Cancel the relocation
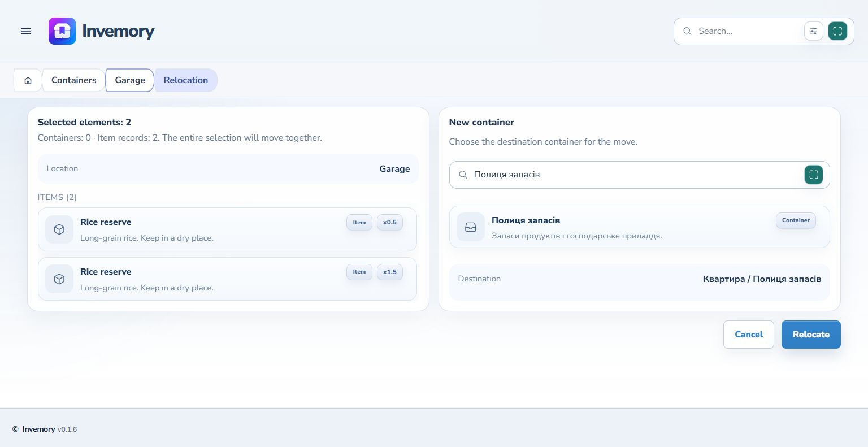Screen dimensions: 868x447 (749, 335)
